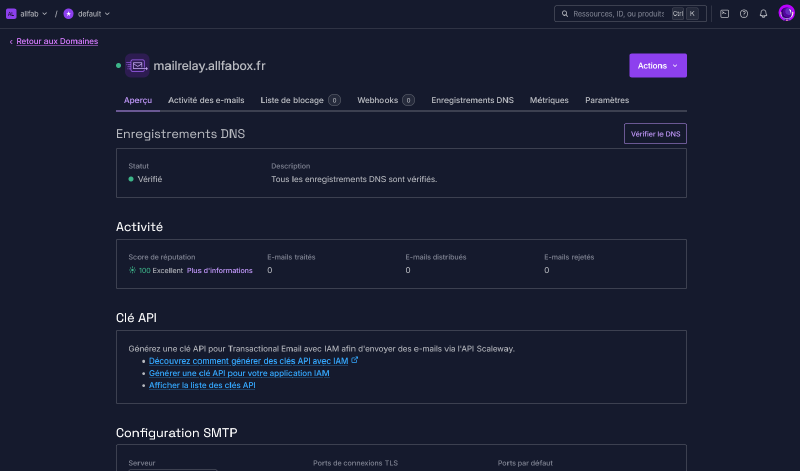The width and height of the screenshot is (800, 471).
Task: Open the Liste de blocage tab
Action: pos(300,100)
